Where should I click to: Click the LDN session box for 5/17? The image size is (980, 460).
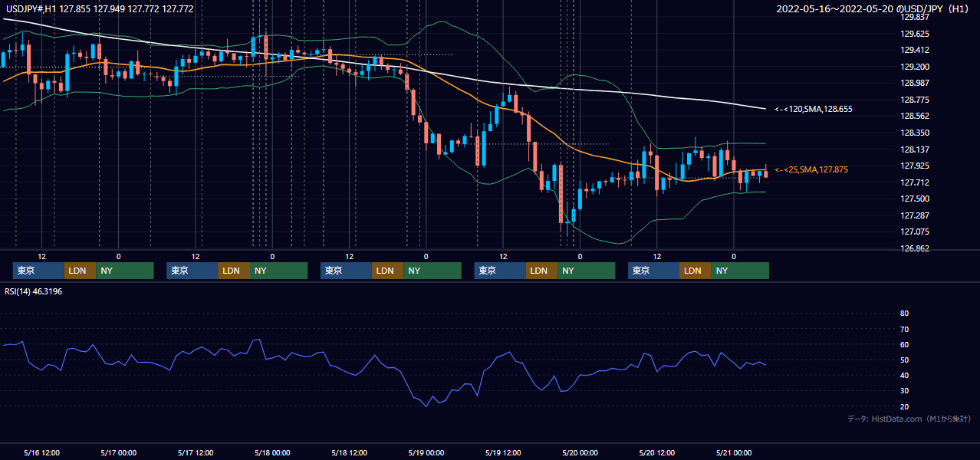[x=234, y=271]
